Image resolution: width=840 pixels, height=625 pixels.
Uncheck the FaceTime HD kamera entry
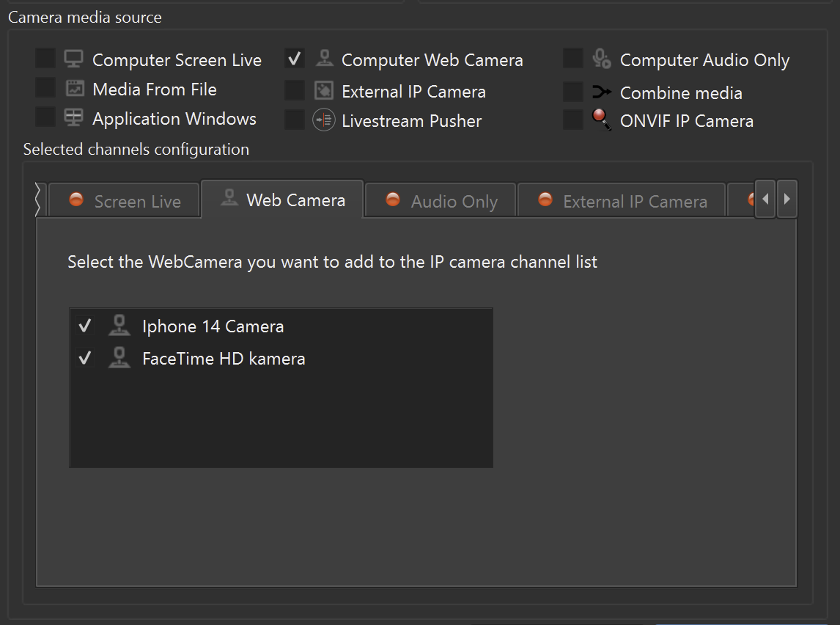click(x=85, y=358)
